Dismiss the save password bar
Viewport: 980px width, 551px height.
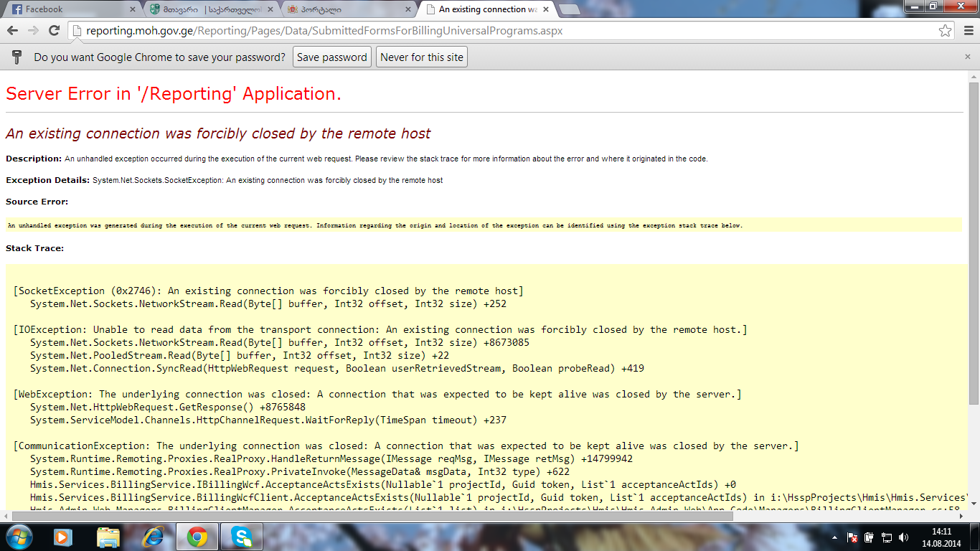click(x=968, y=57)
